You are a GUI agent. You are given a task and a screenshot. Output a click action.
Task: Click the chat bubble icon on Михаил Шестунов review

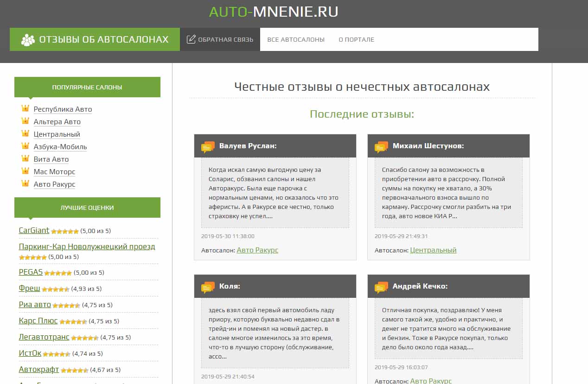click(x=381, y=147)
